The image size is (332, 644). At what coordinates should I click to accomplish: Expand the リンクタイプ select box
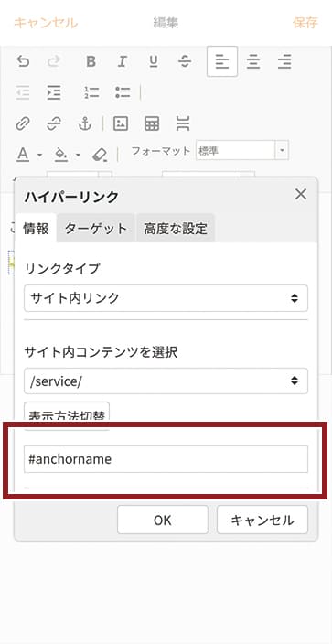point(166,298)
